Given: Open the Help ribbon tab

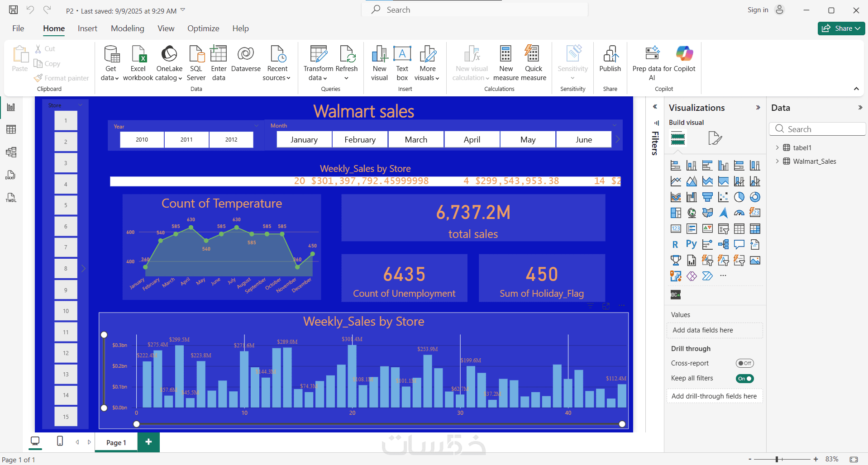Looking at the screenshot, I should point(240,28).
